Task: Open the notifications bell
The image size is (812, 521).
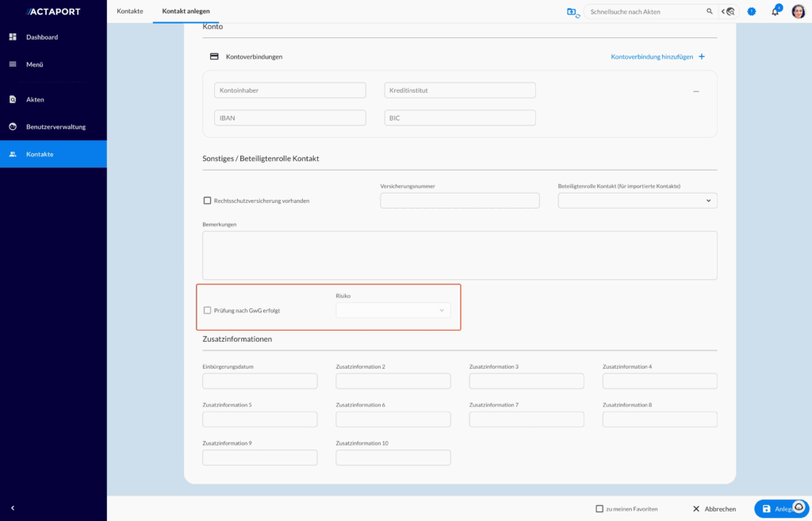Action: (x=775, y=11)
